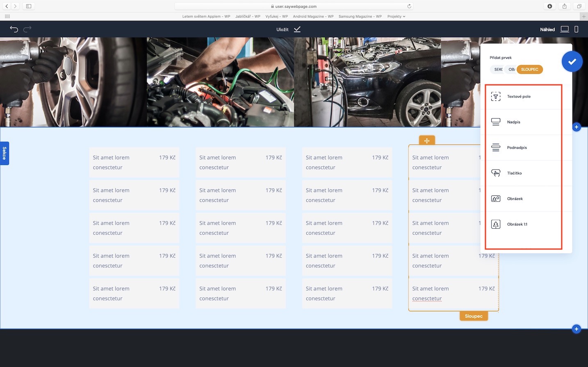Open Android Magazine - WP bookmark
Screen dimensions: 588x367
click(x=313, y=16)
